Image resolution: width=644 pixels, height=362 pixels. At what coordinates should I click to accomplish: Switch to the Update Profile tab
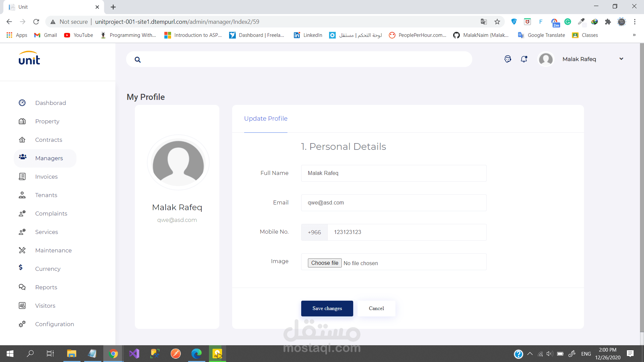click(266, 119)
